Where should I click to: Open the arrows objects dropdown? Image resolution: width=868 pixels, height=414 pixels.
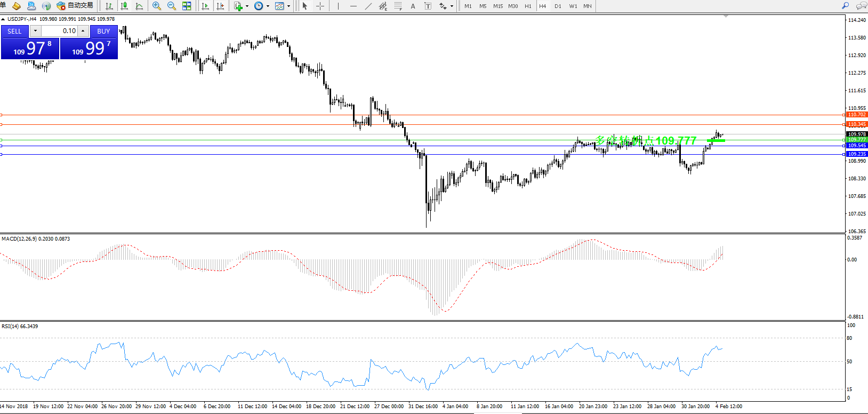click(x=452, y=6)
